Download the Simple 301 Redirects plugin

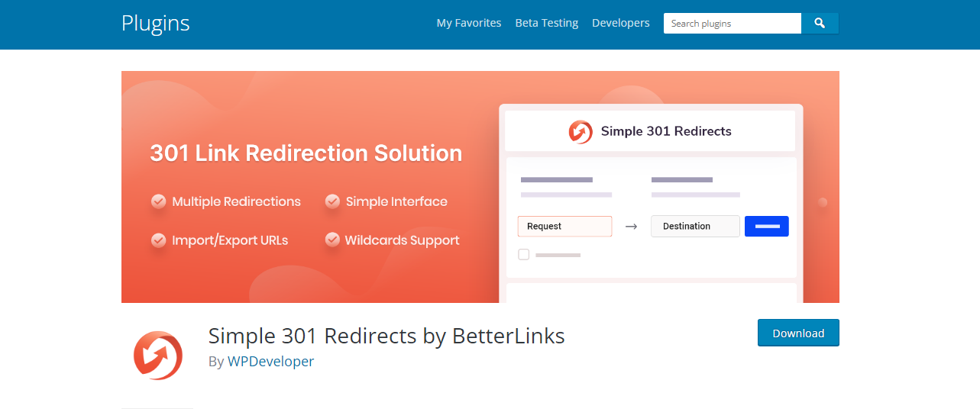coord(798,333)
